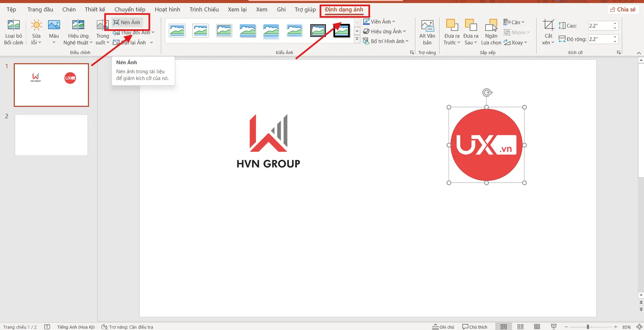This screenshot has width=644, height=330.
Task: Open the Trình Chiếu menu tab
Action: 204,9
